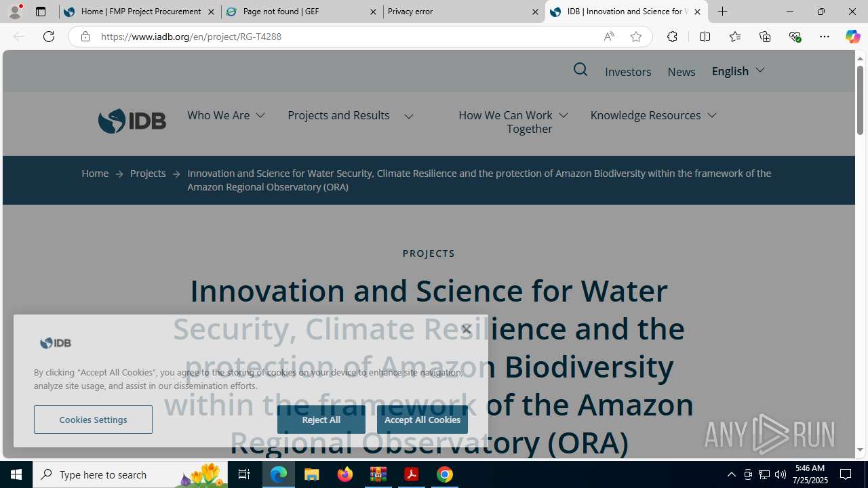Click the Windows taskbar search box
Screen dimensions: 868x488
pyautogui.click(x=129, y=474)
